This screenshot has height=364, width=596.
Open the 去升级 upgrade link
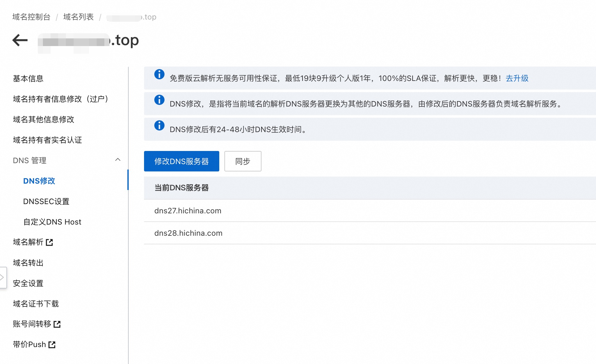point(517,78)
